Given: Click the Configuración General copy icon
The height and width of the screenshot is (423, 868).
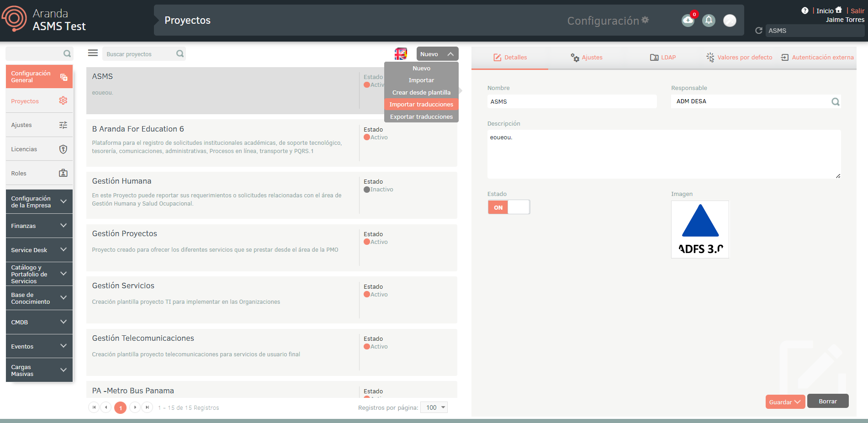Looking at the screenshot, I should click(64, 77).
